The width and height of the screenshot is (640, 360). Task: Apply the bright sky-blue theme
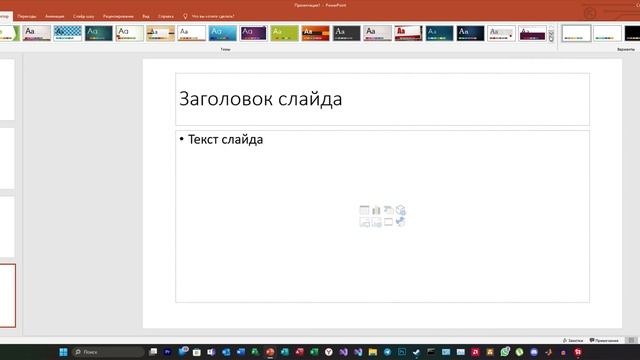pos(223,33)
